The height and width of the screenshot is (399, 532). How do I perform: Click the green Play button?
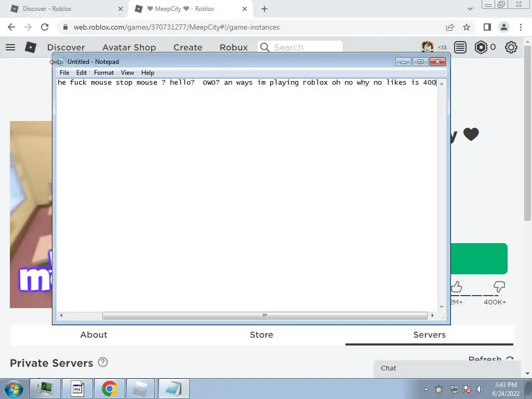click(x=479, y=259)
